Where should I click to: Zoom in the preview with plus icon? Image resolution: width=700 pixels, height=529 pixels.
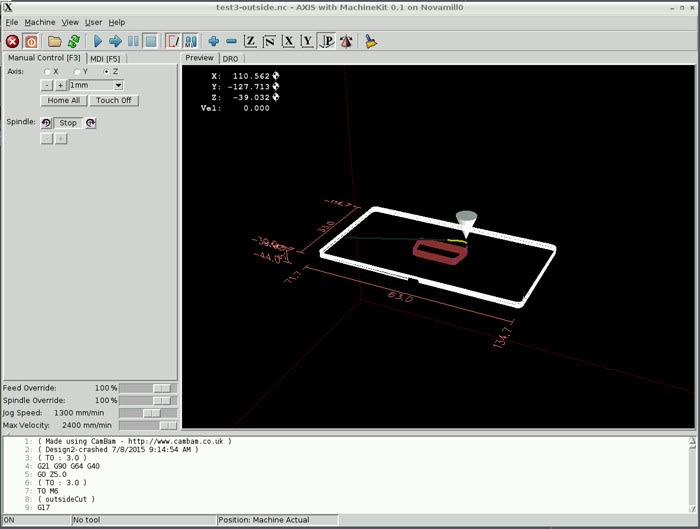(x=213, y=41)
